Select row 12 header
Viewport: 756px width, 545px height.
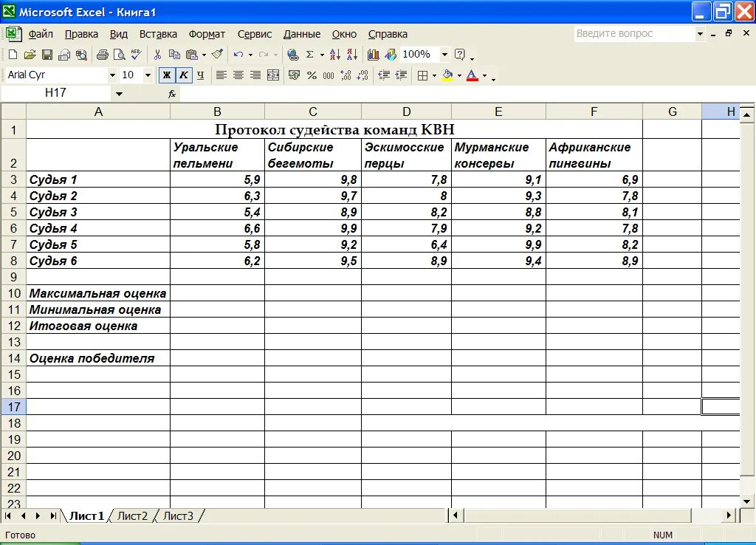tap(13, 326)
